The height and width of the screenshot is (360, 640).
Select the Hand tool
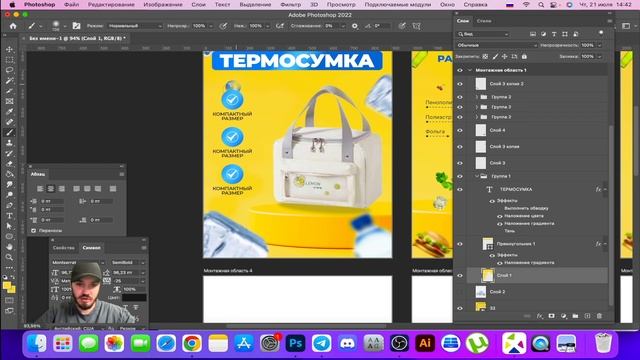point(9,247)
